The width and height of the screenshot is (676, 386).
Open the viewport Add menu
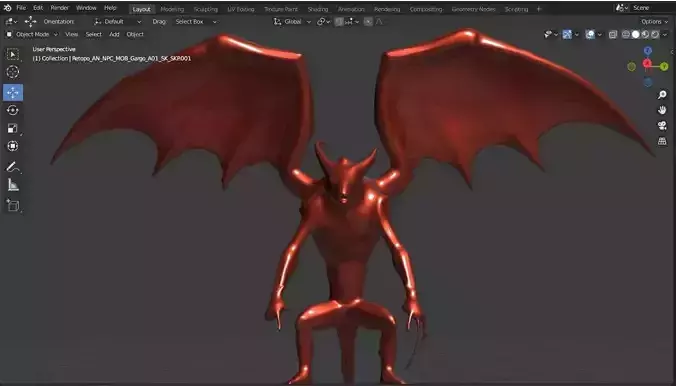tap(114, 35)
